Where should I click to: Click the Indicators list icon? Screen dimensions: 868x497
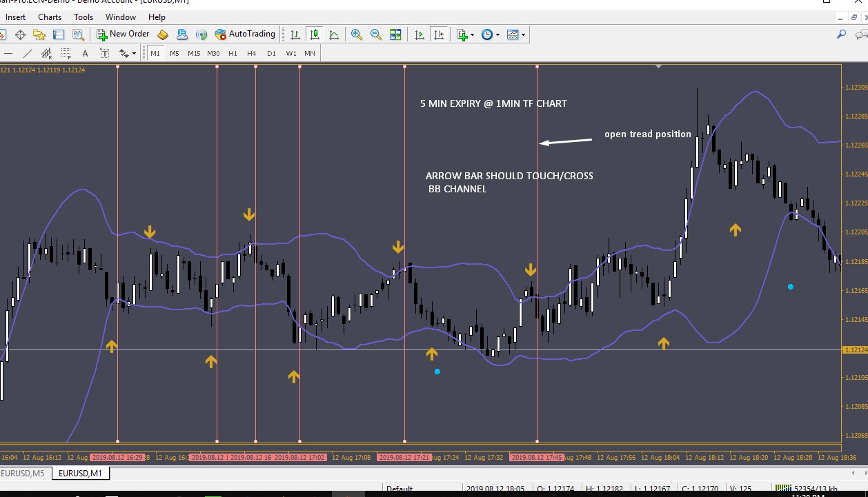(x=462, y=34)
